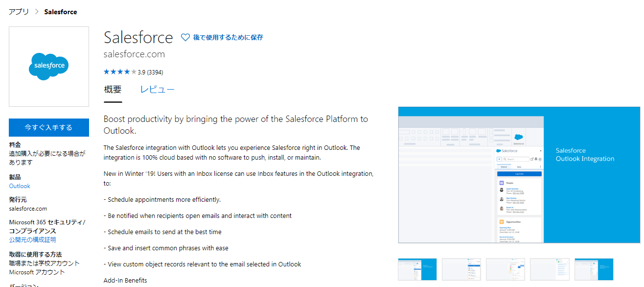The image size is (644, 287).
Task: Click the breadcrumb arrow after アプリ
Action: 37,12
